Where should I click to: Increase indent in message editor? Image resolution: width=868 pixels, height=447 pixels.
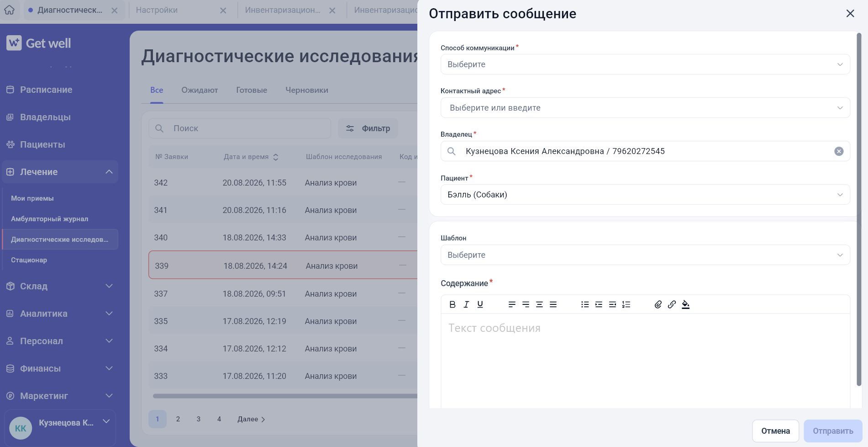click(599, 304)
